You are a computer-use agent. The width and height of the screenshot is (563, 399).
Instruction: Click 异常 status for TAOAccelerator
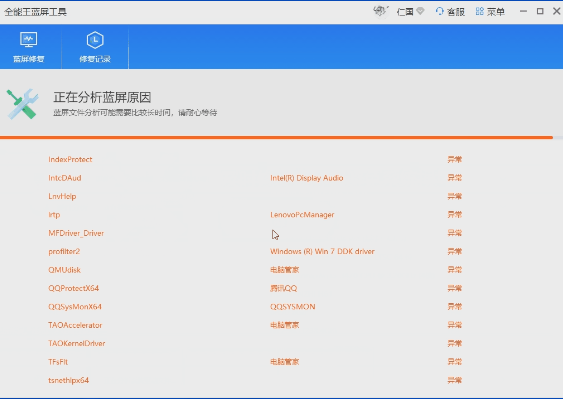(455, 325)
